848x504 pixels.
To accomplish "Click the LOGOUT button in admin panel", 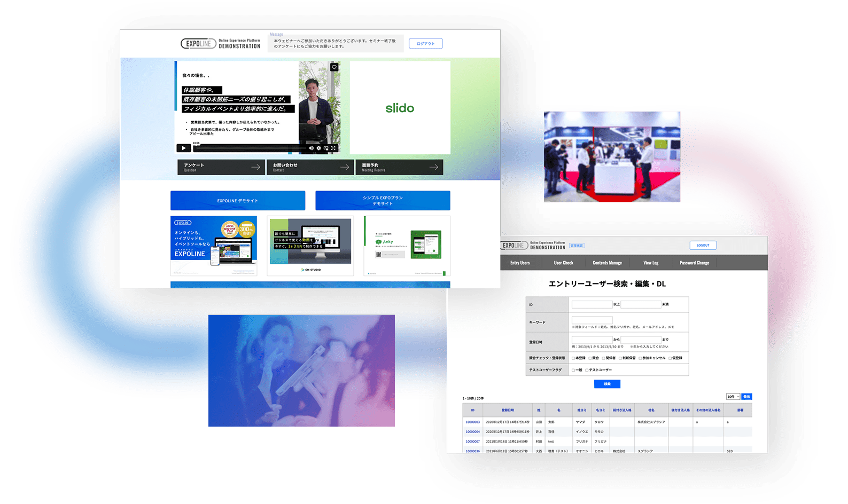I will (703, 245).
